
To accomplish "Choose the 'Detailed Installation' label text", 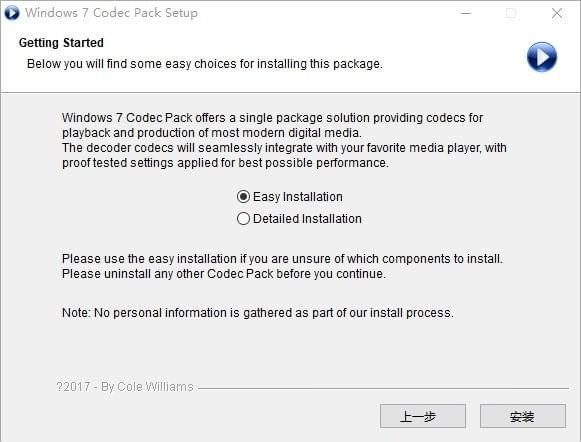I will pyautogui.click(x=307, y=219).
